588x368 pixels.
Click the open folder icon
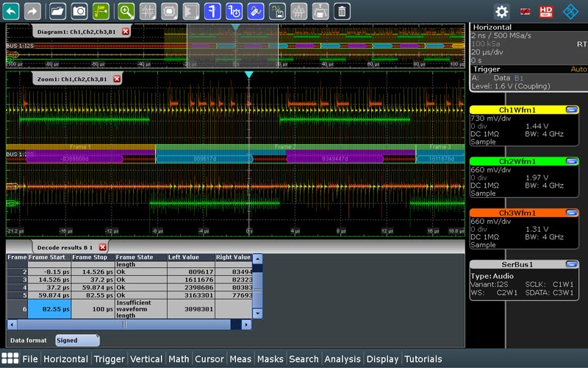pyautogui.click(x=57, y=11)
